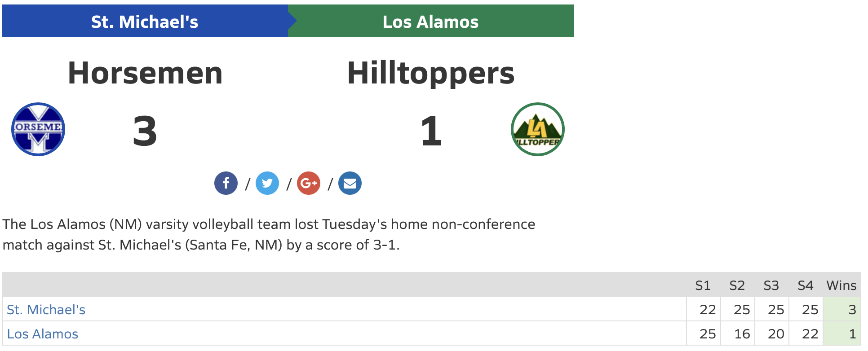
Task: Click the large St. Michael's match score 3
Action: [x=145, y=131]
